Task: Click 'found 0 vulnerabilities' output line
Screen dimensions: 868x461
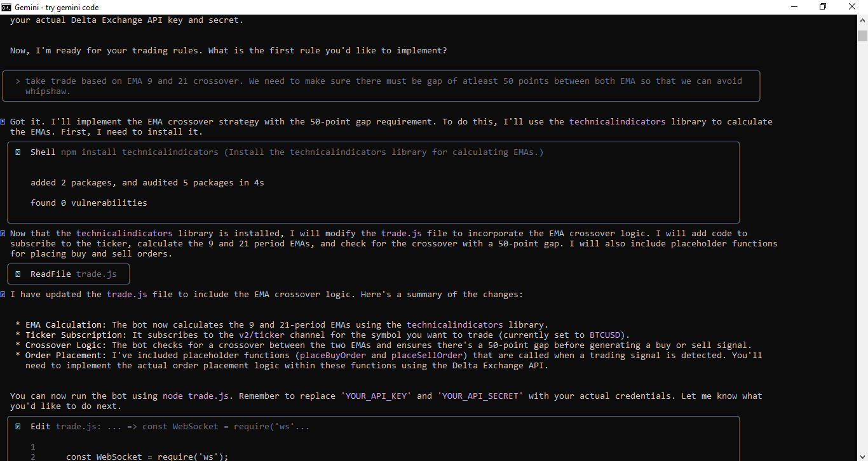Action: coord(89,203)
